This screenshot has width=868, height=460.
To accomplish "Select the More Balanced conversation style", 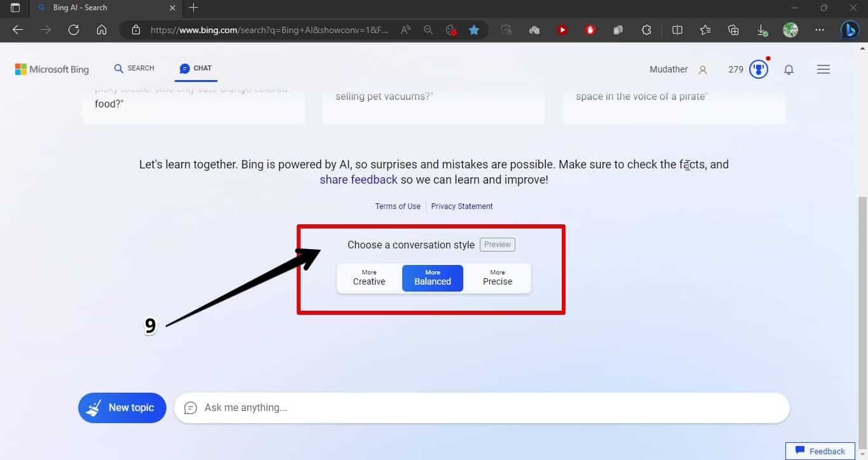I will coord(433,278).
